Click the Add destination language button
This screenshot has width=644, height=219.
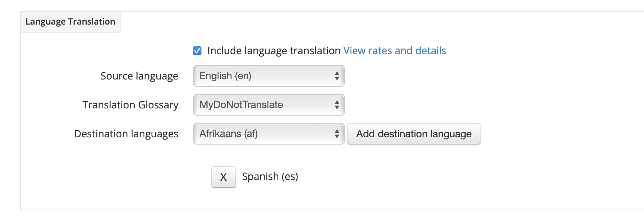[x=414, y=134]
